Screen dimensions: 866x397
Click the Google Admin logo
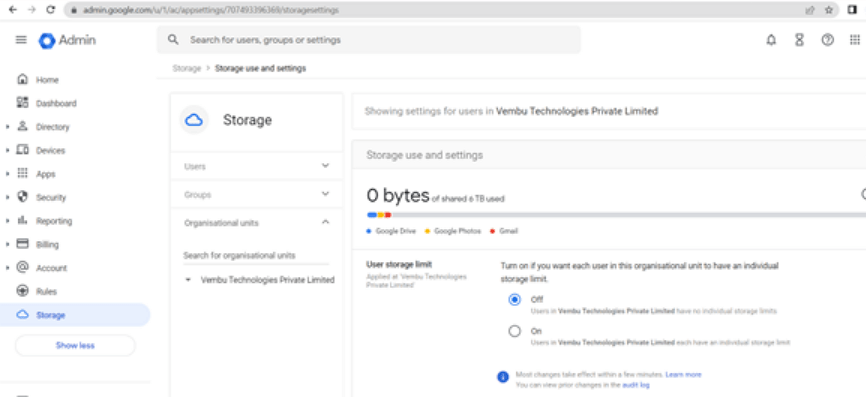coord(67,40)
